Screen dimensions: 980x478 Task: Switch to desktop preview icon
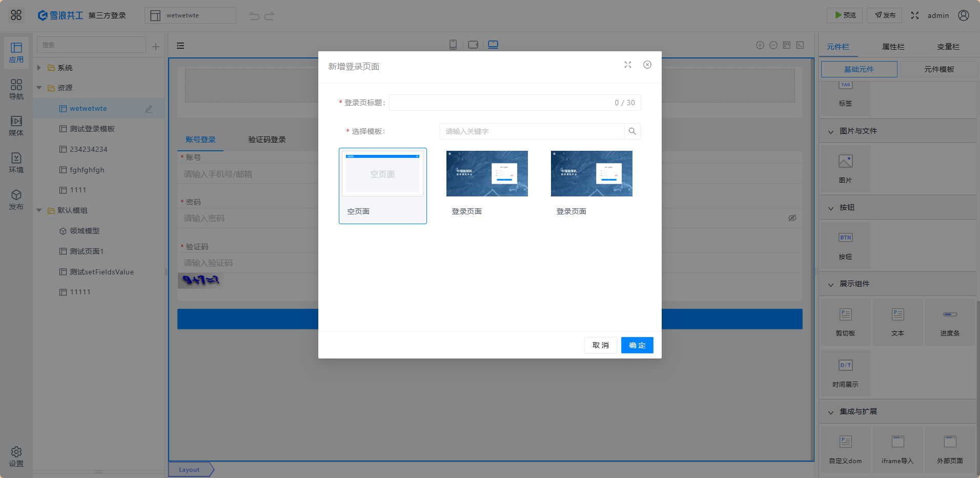pyautogui.click(x=493, y=45)
